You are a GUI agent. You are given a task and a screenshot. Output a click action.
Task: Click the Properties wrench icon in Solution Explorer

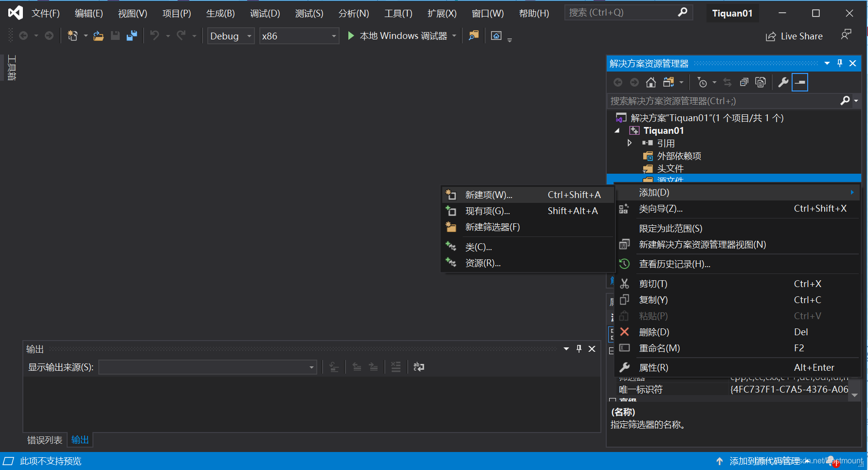pyautogui.click(x=783, y=82)
